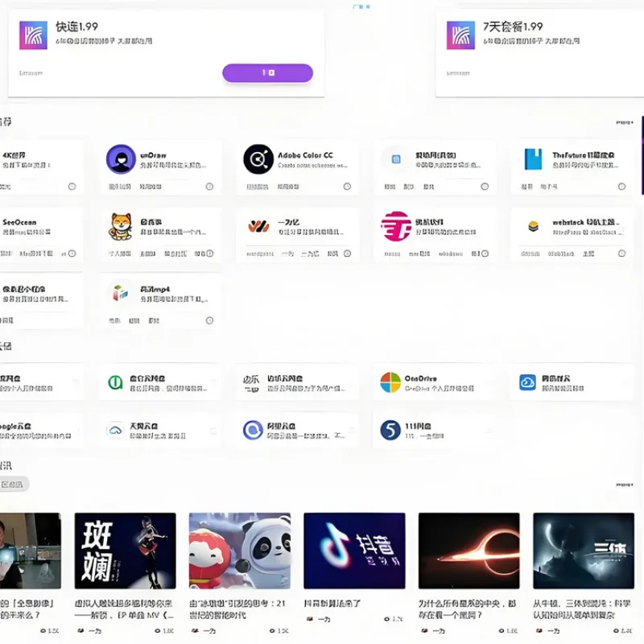This screenshot has width=644, height=644.
Task: Click the orange W-shaped logo icon
Action: (x=258, y=226)
